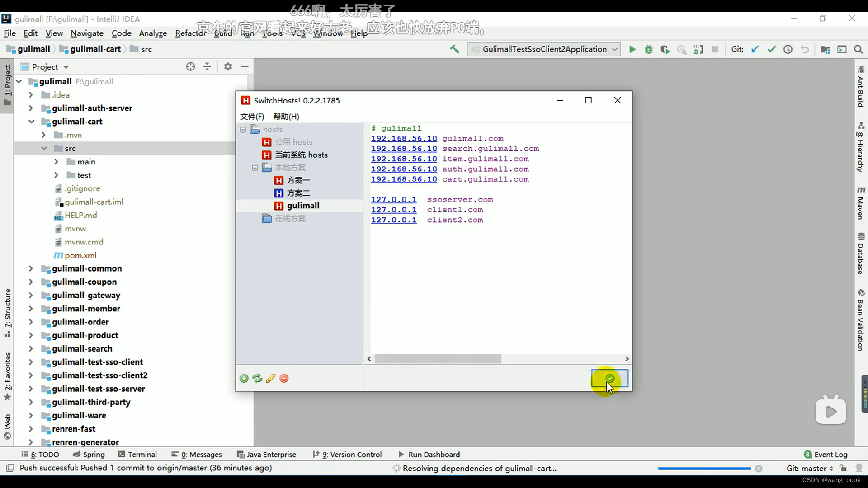Open pom.xml in gulimall-cart
The image size is (868, 488).
[x=75, y=255]
